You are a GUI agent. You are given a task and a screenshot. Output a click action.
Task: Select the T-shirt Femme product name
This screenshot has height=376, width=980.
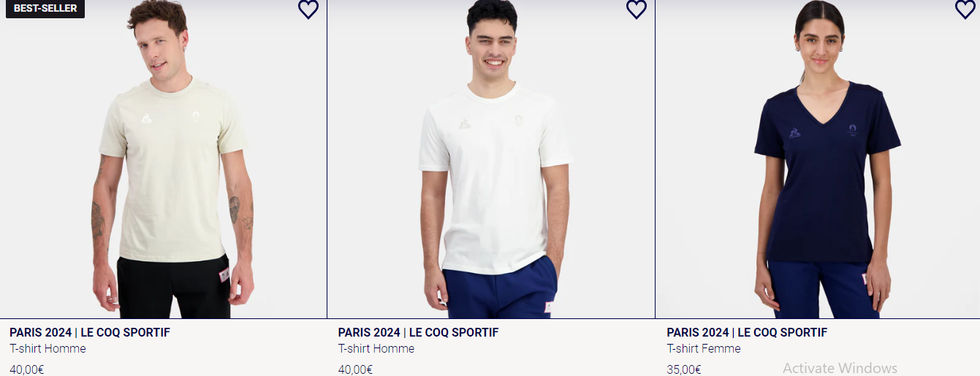point(703,349)
